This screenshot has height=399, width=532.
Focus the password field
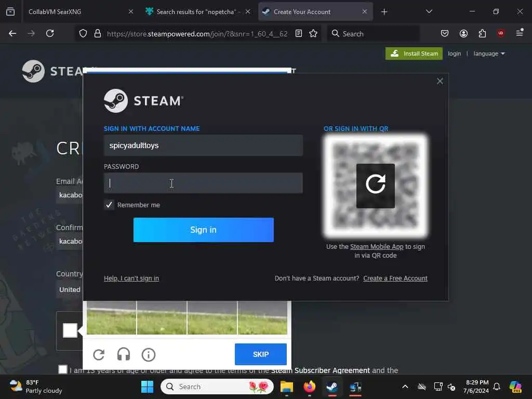click(203, 183)
